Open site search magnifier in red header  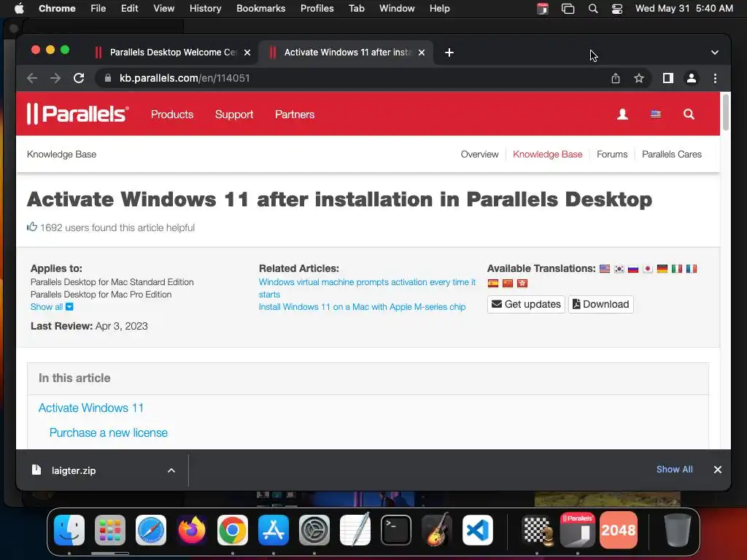[x=689, y=114]
